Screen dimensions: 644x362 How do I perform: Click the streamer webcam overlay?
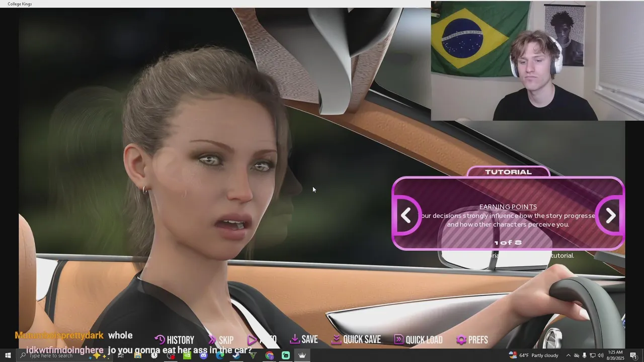[537, 61]
